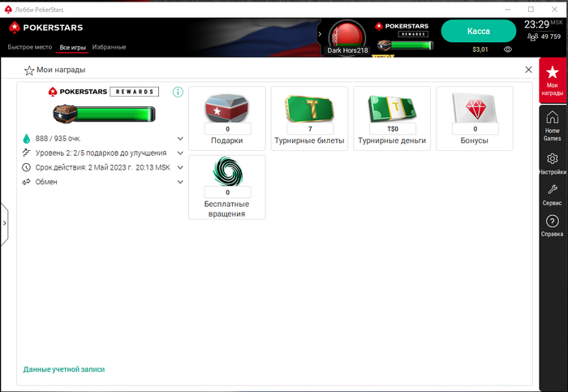Screen dimensions: 568x392
Task: Click the rewards info icon
Action: (x=178, y=92)
